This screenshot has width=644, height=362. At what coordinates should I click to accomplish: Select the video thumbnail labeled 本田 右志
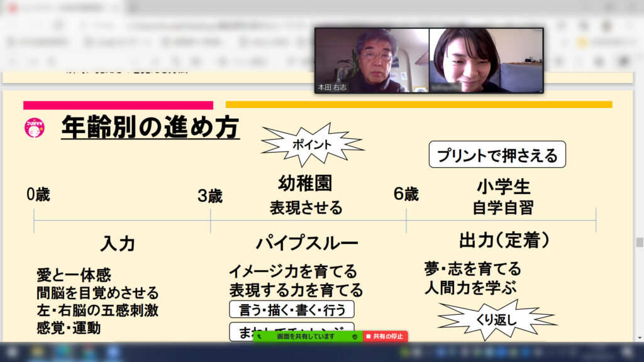372,60
